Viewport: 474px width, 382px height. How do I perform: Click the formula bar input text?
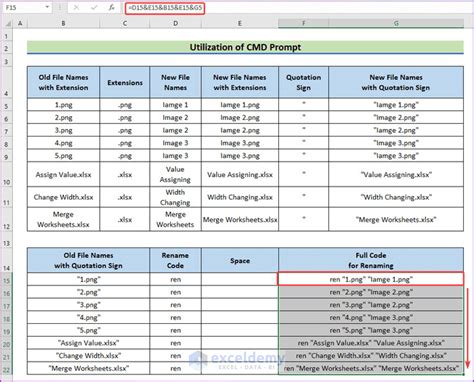(x=165, y=8)
